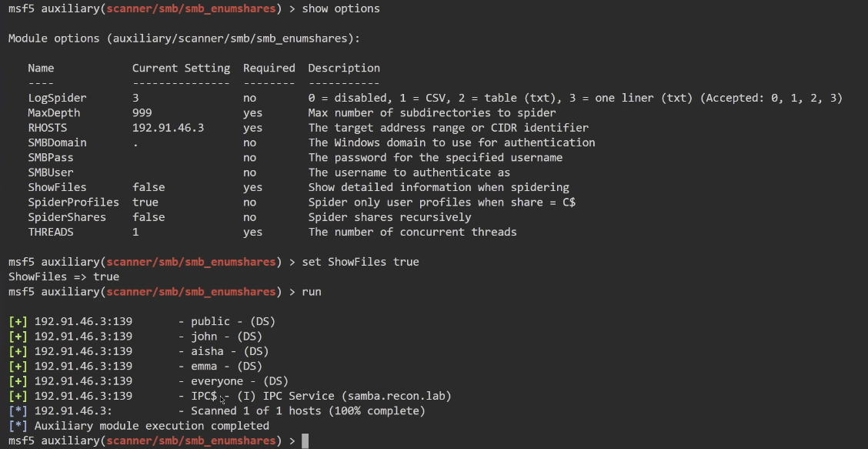Click the blue [*] marker on Scanned line
This screenshot has width=868, height=449.
click(x=18, y=411)
